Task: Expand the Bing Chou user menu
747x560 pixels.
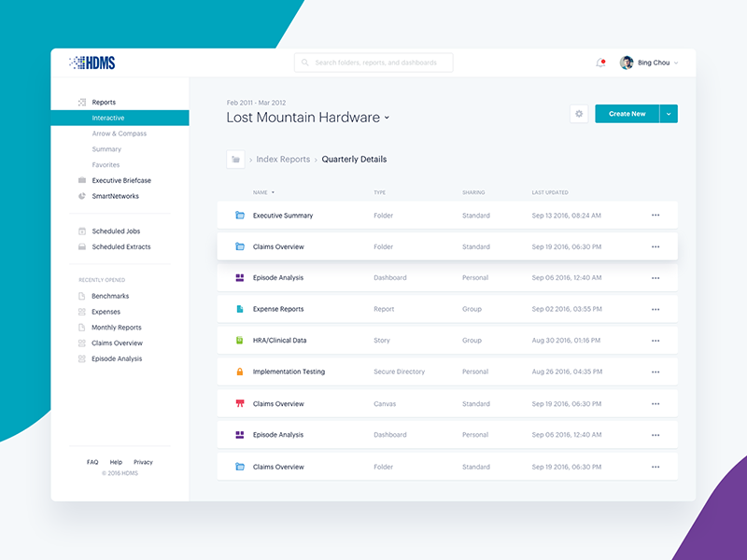Action: [x=676, y=63]
